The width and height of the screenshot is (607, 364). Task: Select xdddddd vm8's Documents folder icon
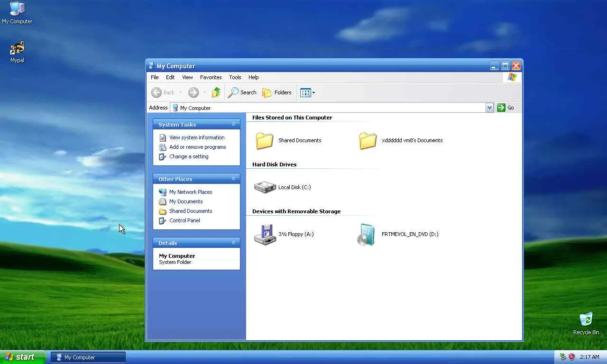[368, 140]
